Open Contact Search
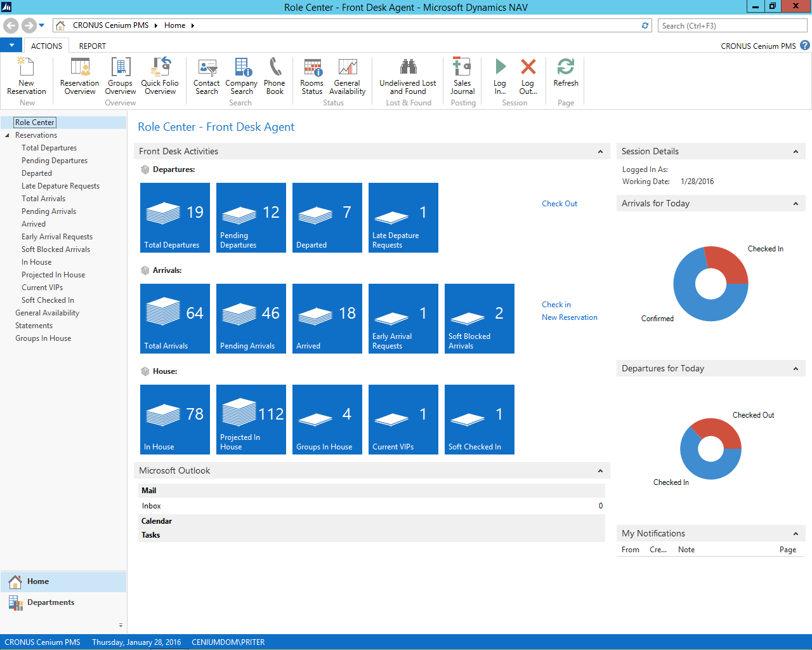This screenshot has width=812, height=650. pos(206,76)
